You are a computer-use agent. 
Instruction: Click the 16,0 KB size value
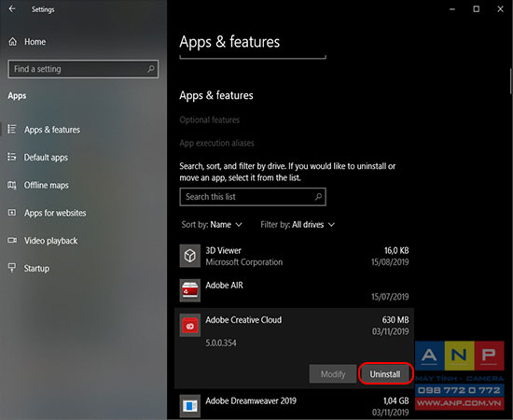pos(396,250)
